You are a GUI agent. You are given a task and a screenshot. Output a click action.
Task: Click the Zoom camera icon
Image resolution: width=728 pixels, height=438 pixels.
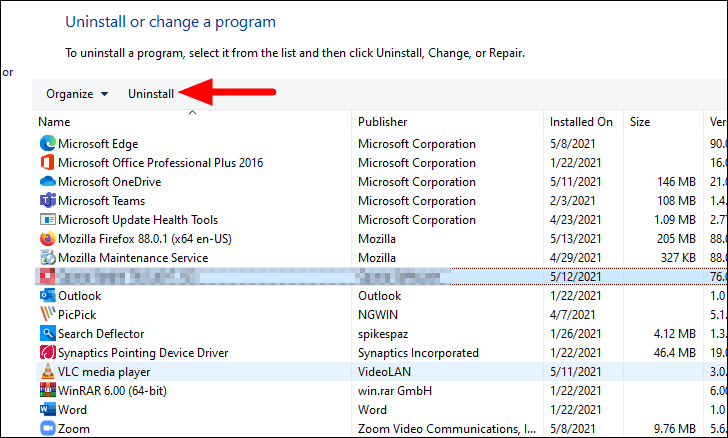click(x=47, y=428)
